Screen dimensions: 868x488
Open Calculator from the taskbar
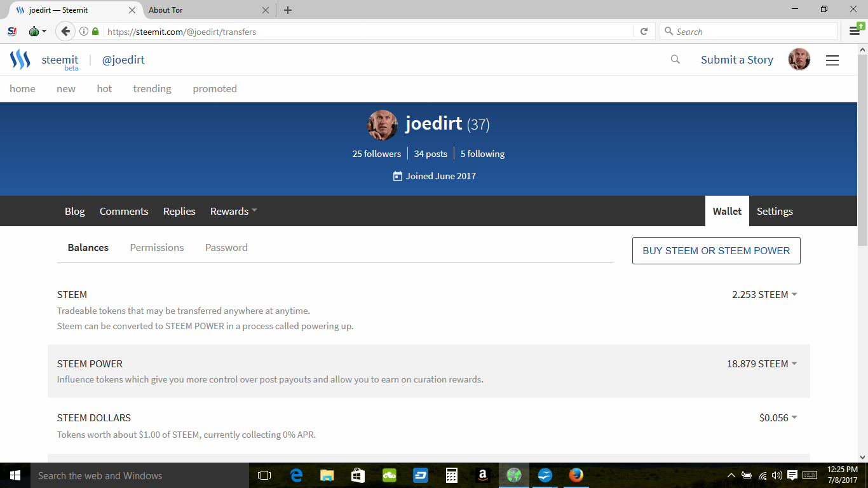452,475
